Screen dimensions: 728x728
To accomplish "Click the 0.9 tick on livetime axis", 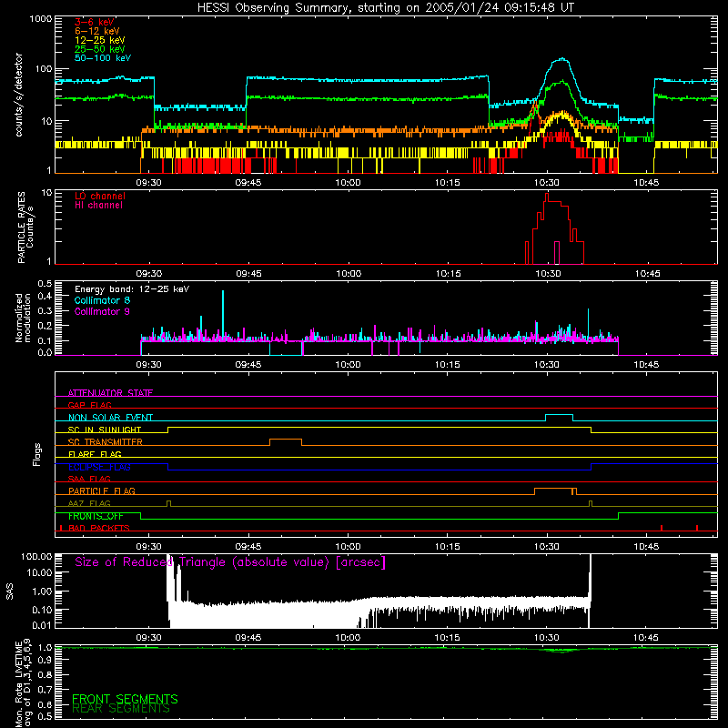I will click(45, 661).
